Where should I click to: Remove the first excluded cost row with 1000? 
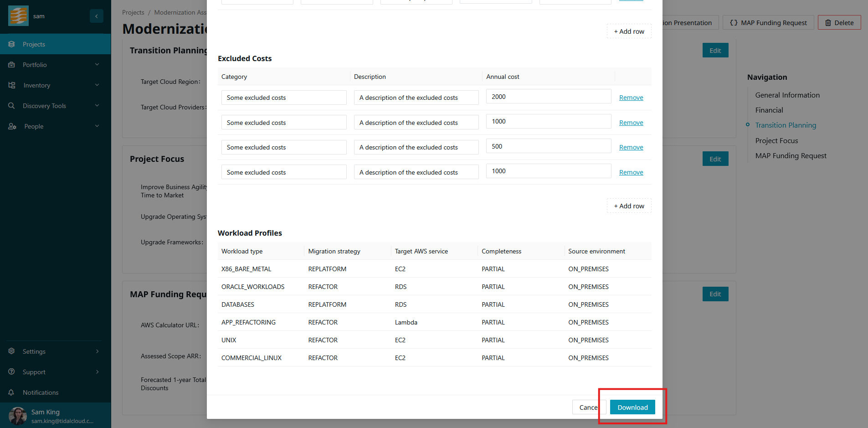coord(631,123)
